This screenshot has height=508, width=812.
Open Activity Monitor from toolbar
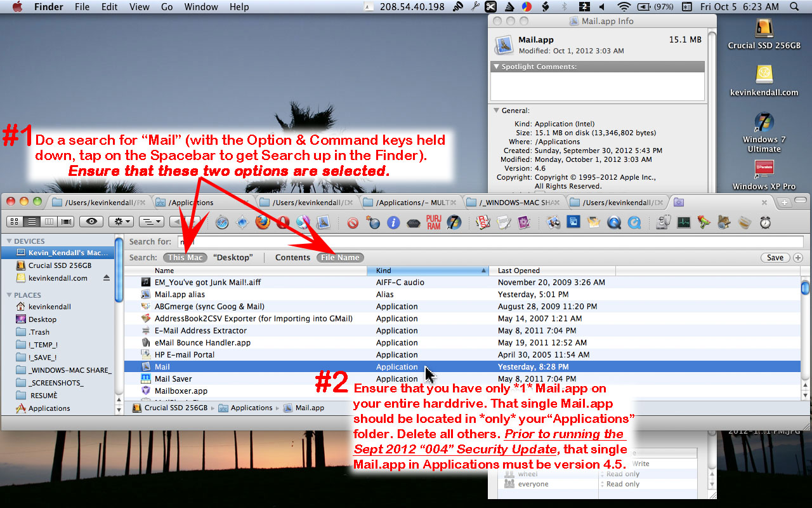click(684, 222)
